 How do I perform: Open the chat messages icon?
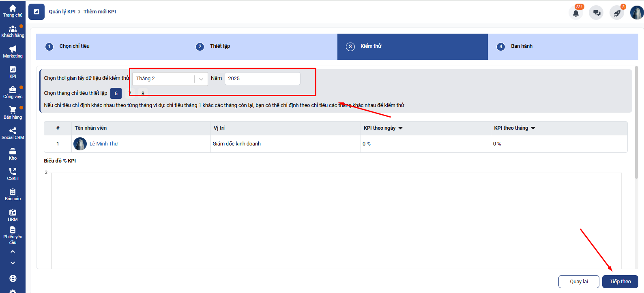[596, 13]
